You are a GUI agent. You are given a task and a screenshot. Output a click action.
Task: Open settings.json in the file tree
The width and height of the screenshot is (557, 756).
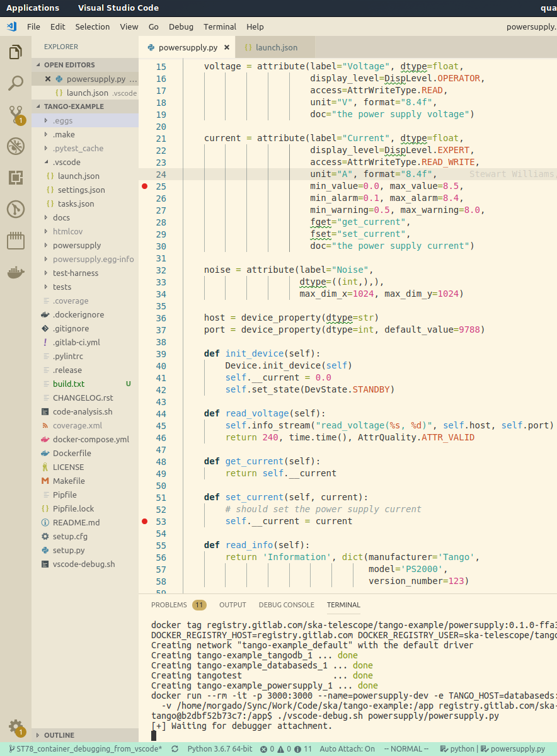85,190
